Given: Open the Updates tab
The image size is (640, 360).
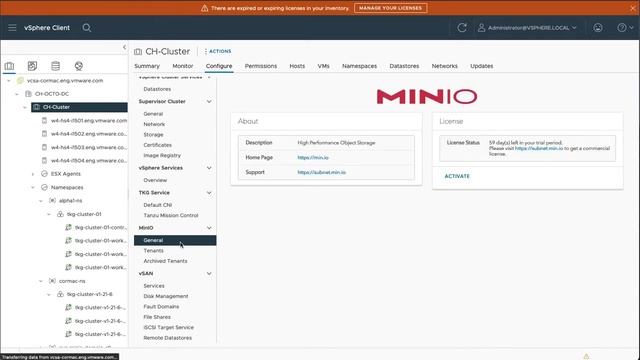Looking at the screenshot, I should tap(482, 66).
